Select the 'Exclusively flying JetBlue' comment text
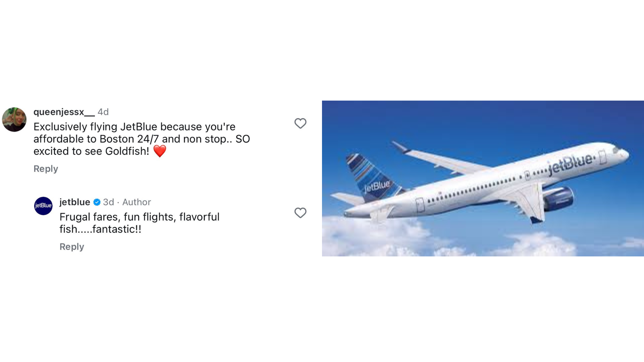The image size is (644, 362). click(142, 139)
